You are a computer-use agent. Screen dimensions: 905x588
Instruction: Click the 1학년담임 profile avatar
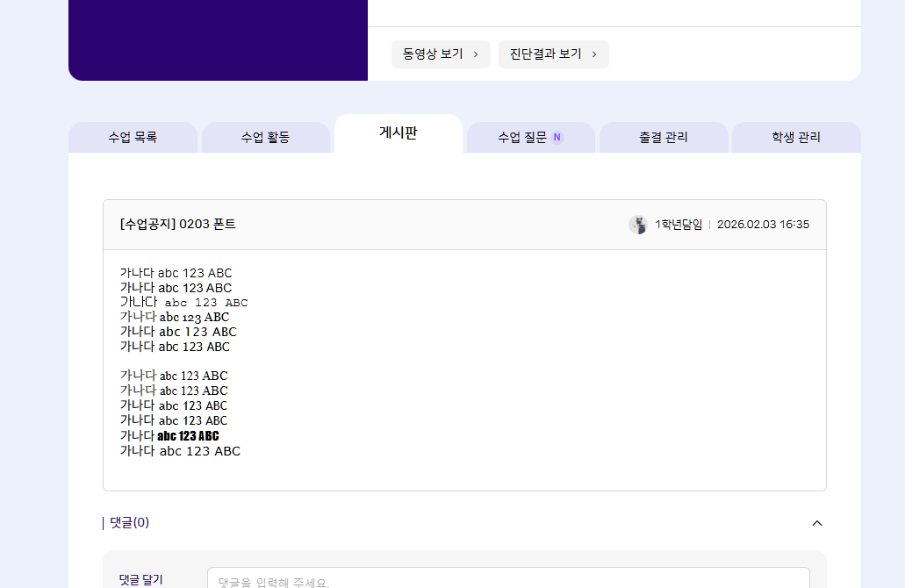tap(637, 225)
